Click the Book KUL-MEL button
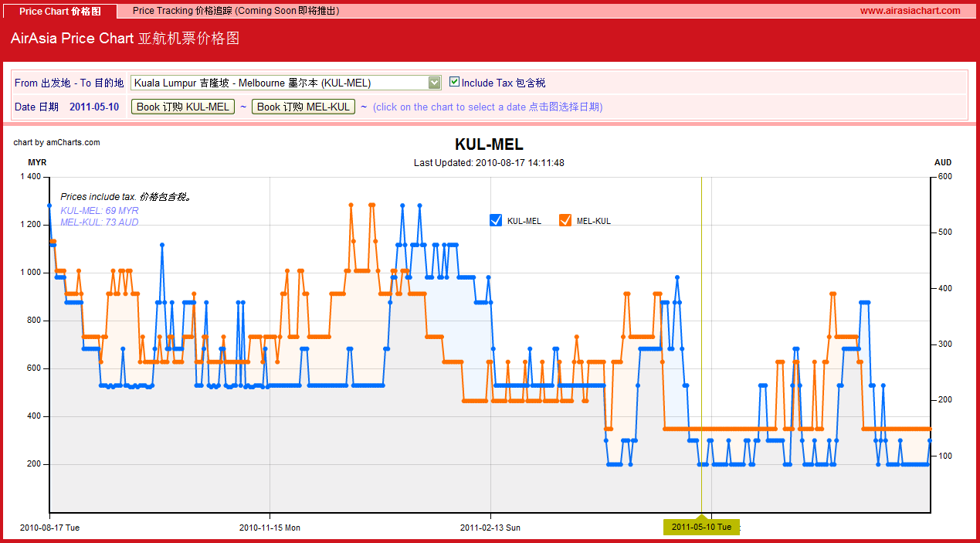The height and width of the screenshot is (543, 980). coord(183,107)
